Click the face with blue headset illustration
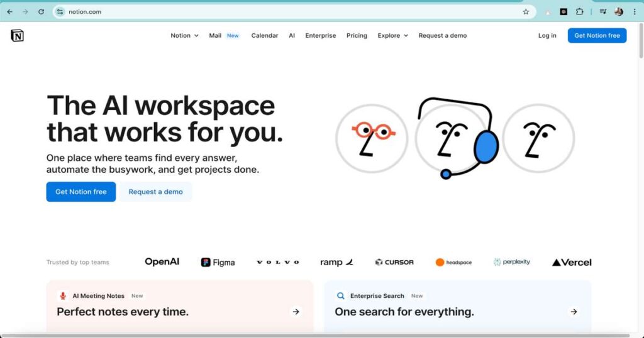This screenshot has height=338, width=644. coord(456,138)
